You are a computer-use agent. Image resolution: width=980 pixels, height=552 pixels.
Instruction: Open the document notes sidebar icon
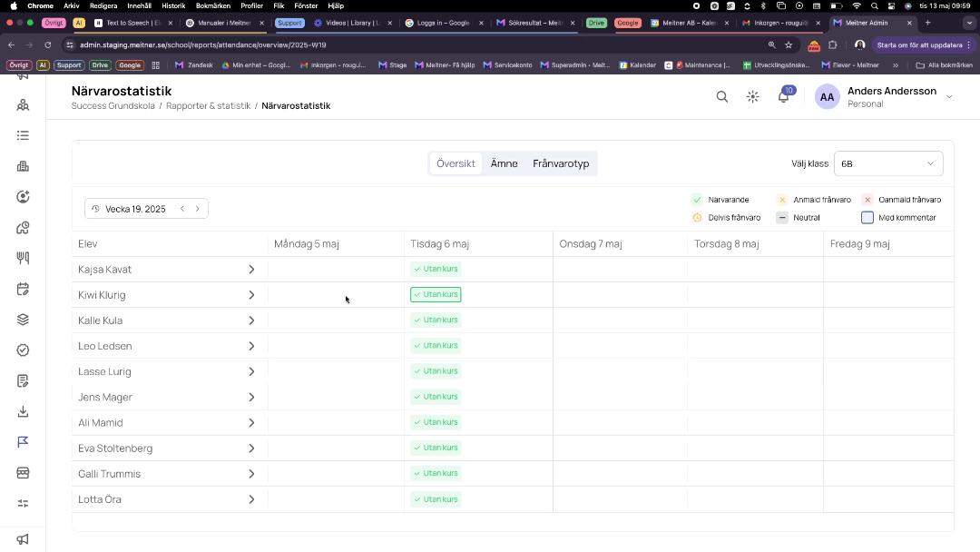pos(23,380)
